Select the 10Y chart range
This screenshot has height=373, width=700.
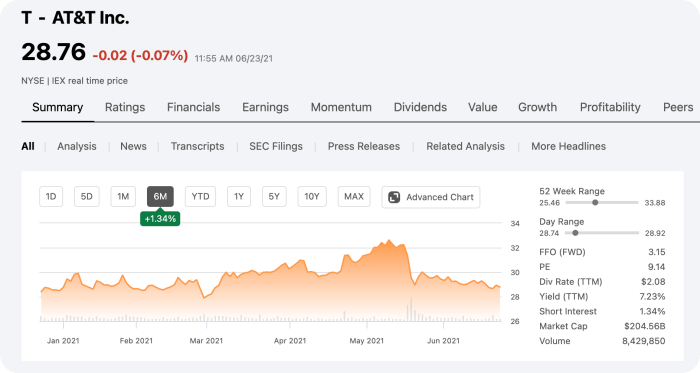[x=312, y=197]
